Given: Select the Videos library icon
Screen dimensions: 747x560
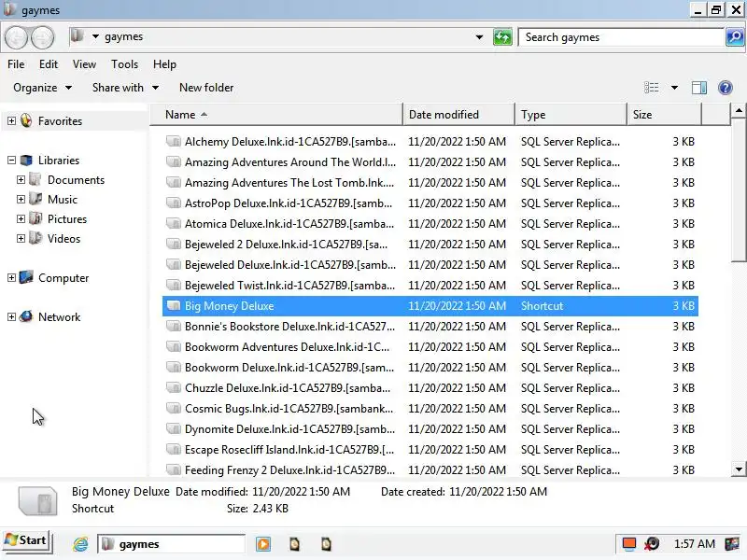Looking at the screenshot, I should tap(35, 239).
